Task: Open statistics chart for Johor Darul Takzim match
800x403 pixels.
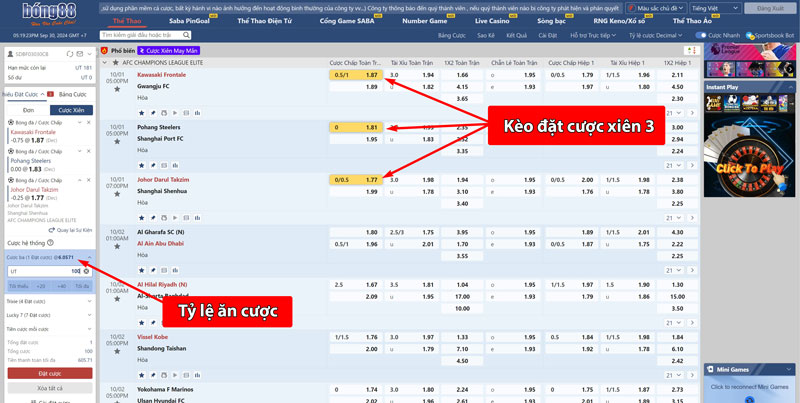Action: 197,218
